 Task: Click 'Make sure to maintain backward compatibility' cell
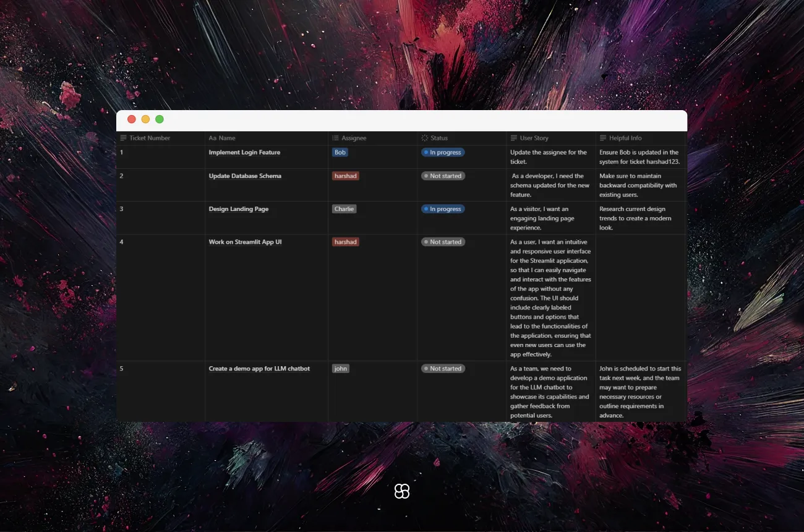(640, 185)
